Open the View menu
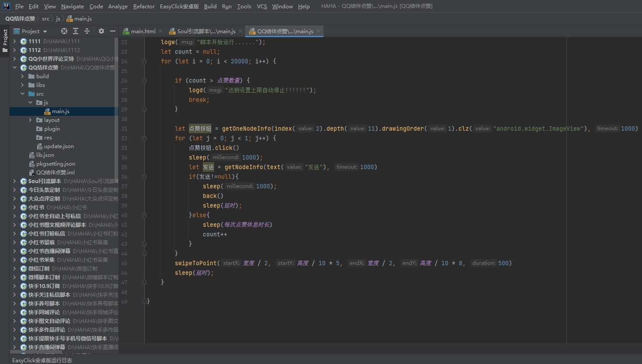This screenshot has width=642, height=364. 50,6
